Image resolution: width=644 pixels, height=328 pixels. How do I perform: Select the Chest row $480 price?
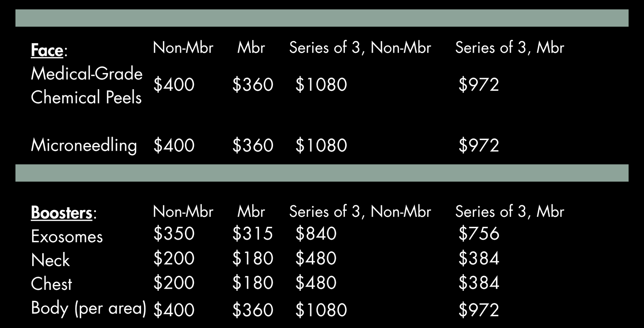pyautogui.click(x=316, y=282)
